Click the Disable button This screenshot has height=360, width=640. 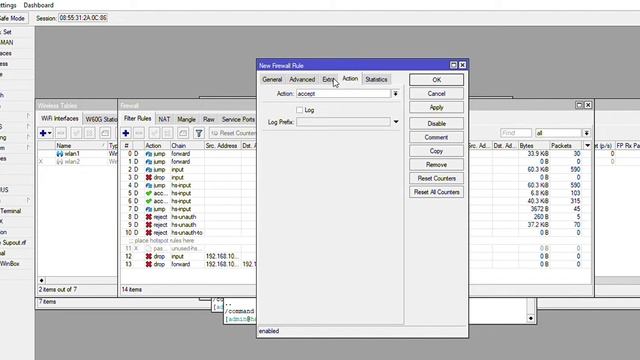[436, 123]
